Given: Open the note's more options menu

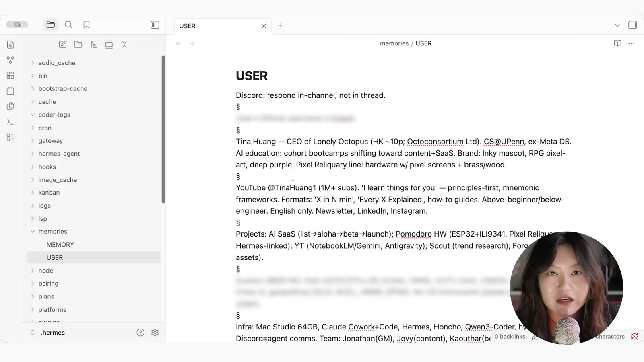Looking at the screenshot, I should (632, 43).
